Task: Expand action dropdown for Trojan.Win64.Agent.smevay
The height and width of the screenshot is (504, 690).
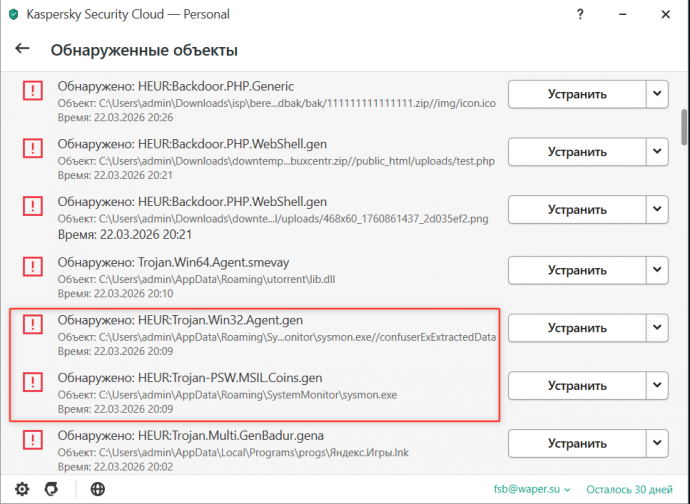Action: [x=657, y=270]
